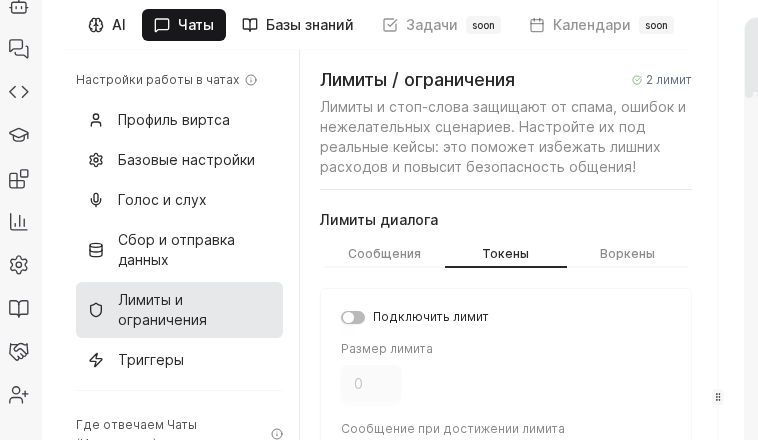The width and height of the screenshot is (758, 440).
Task: Switch to the AI tab
Action: tap(107, 25)
